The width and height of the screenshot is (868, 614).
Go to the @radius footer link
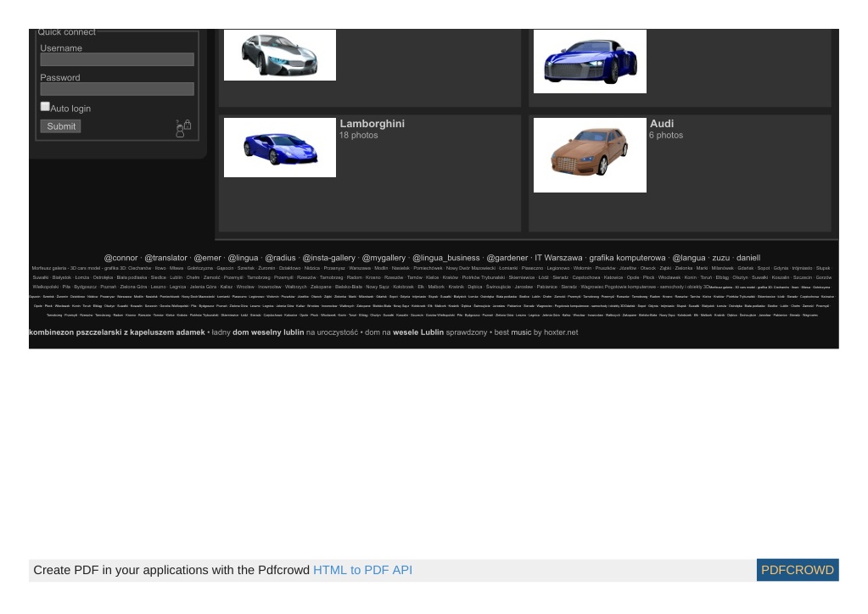click(280, 258)
